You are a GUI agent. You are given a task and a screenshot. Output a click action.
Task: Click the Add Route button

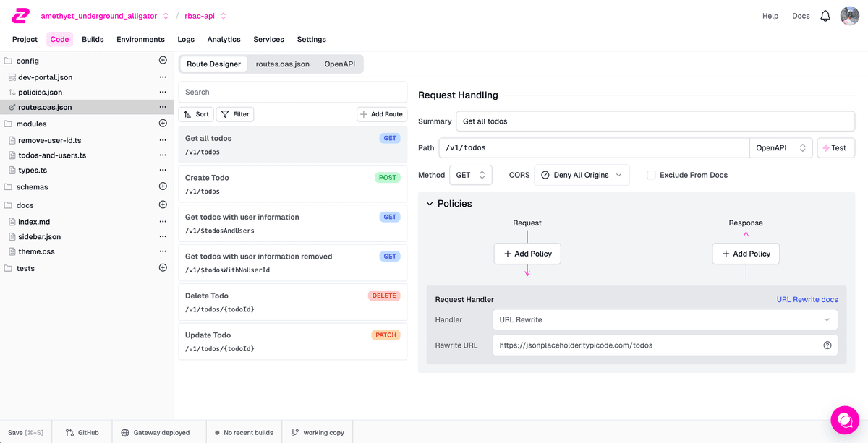pos(382,114)
